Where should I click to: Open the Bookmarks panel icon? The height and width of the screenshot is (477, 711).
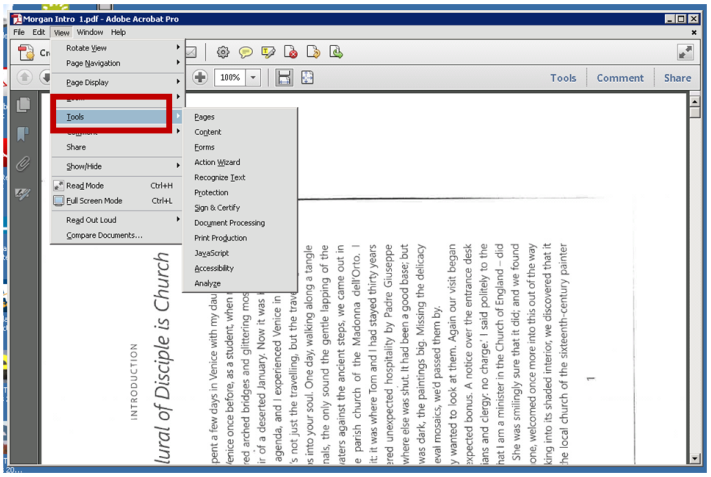[23, 134]
